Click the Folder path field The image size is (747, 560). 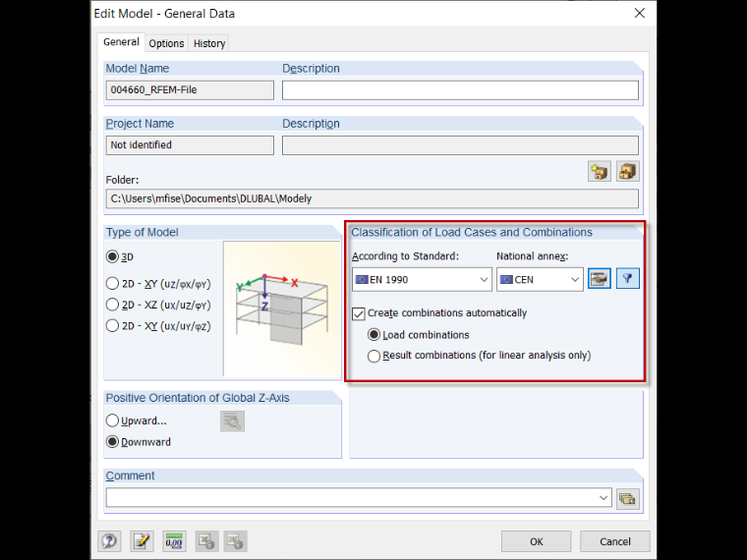pyautogui.click(x=373, y=198)
